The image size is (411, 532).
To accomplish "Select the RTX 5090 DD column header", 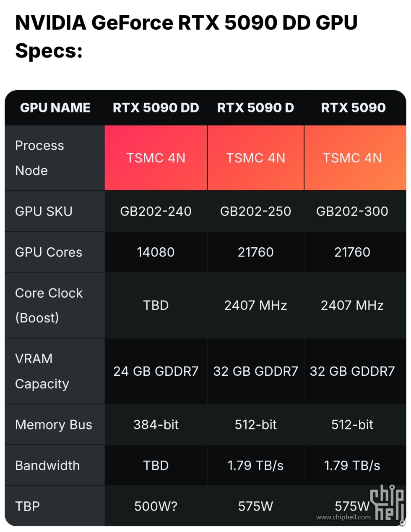I will [x=156, y=108].
